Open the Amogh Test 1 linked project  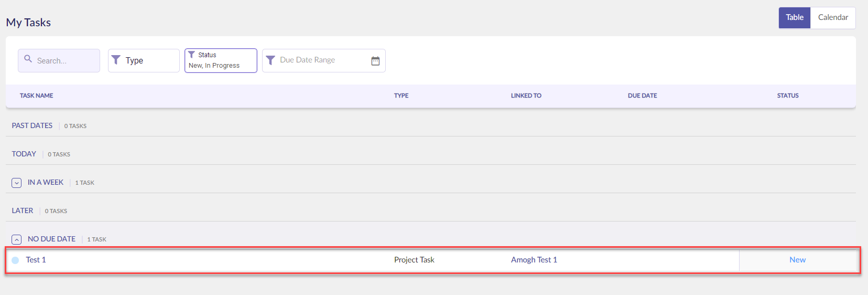click(534, 260)
